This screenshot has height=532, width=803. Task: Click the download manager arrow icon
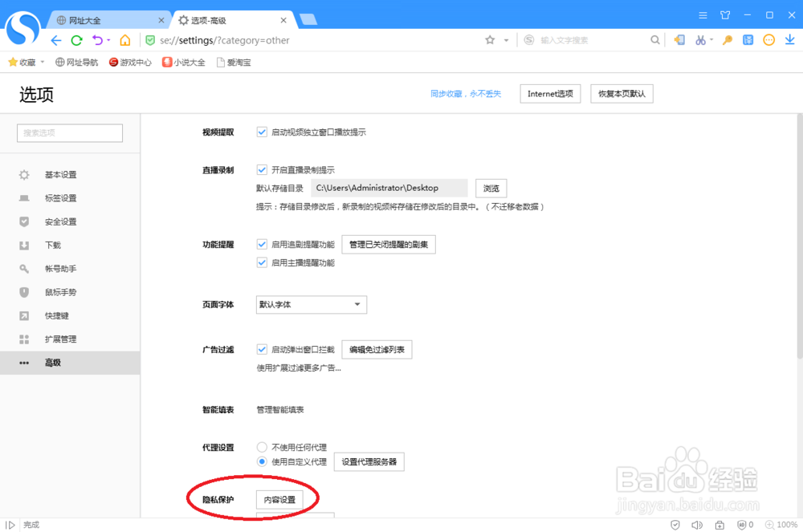click(790, 39)
